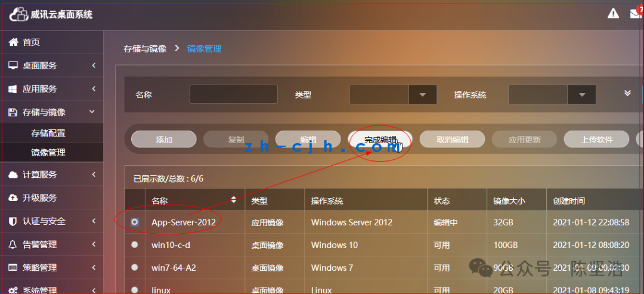The height and width of the screenshot is (294, 644).
Task: Expand the 告警管理 menu chevron
Action: click(x=94, y=245)
